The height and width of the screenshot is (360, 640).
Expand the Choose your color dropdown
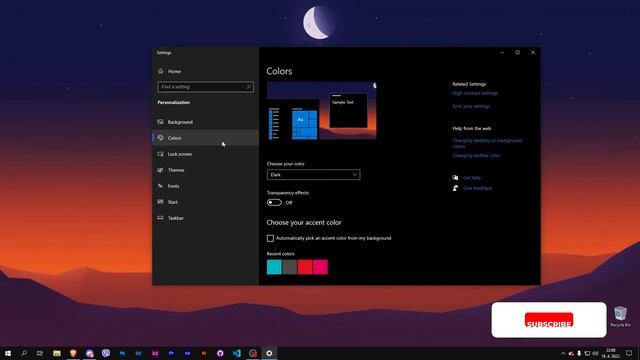pyautogui.click(x=313, y=175)
